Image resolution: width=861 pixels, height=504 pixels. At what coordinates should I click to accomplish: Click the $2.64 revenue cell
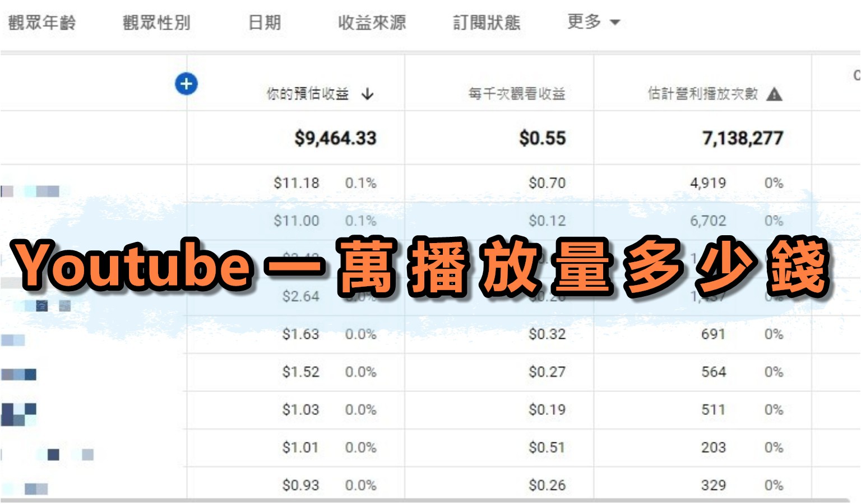pyautogui.click(x=300, y=296)
